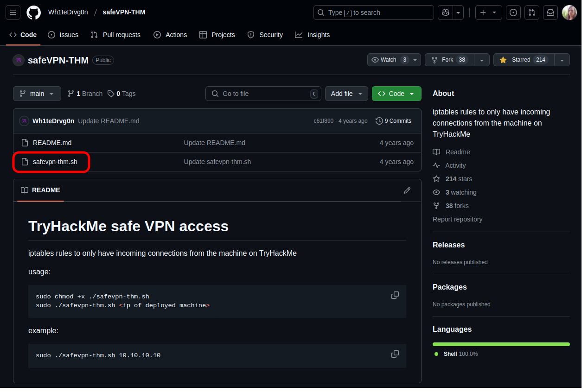
Task: Open the Add file dropdown
Action: pyautogui.click(x=346, y=94)
